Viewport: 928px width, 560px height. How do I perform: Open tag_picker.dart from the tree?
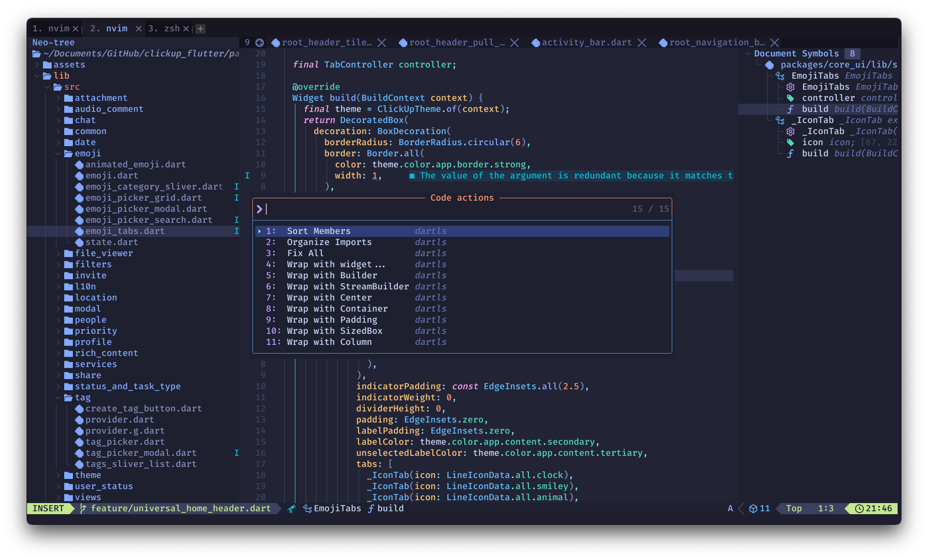[125, 442]
